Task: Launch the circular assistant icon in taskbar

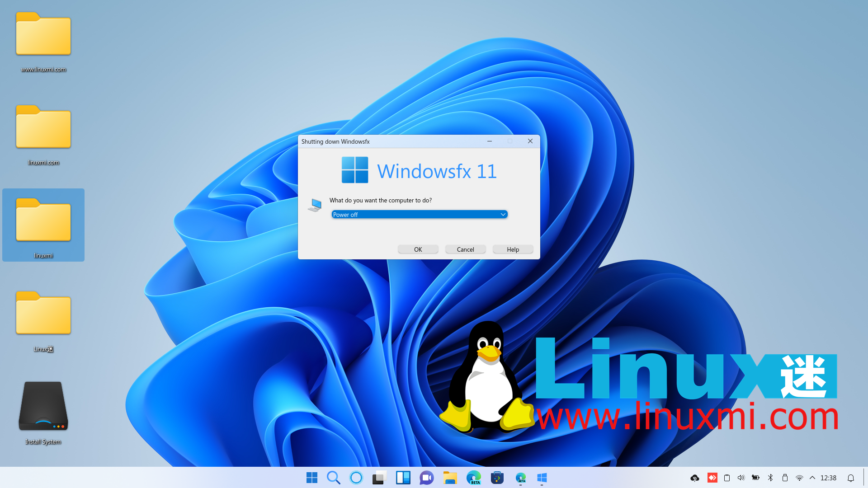Action: click(x=356, y=478)
